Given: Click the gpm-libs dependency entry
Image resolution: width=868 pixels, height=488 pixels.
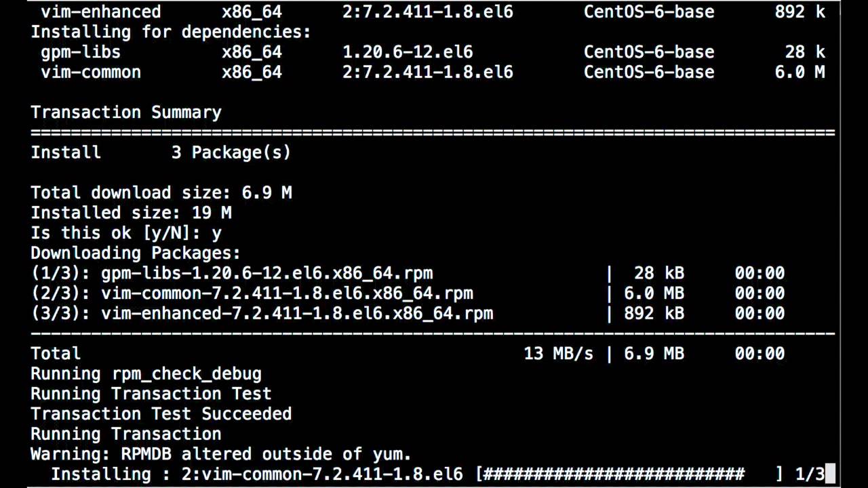Looking at the screenshot, I should pyautogui.click(x=81, y=52).
